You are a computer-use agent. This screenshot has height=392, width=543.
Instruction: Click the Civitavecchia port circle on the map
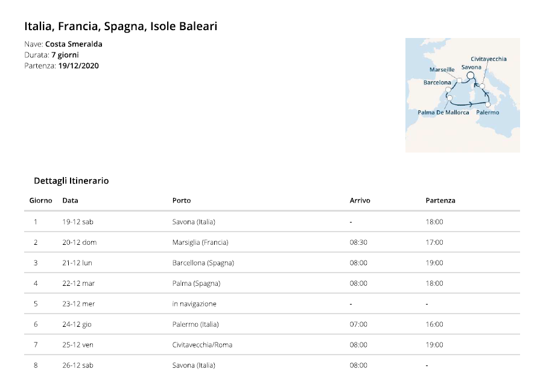click(482, 86)
